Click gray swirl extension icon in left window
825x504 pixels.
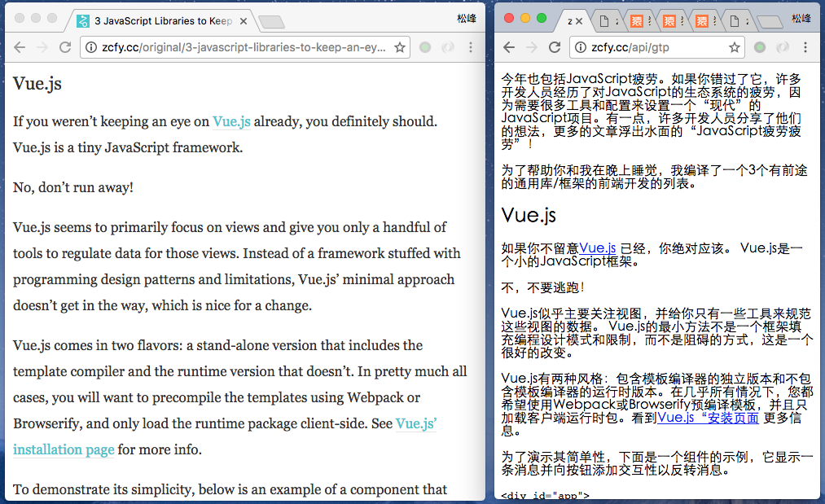(x=448, y=47)
